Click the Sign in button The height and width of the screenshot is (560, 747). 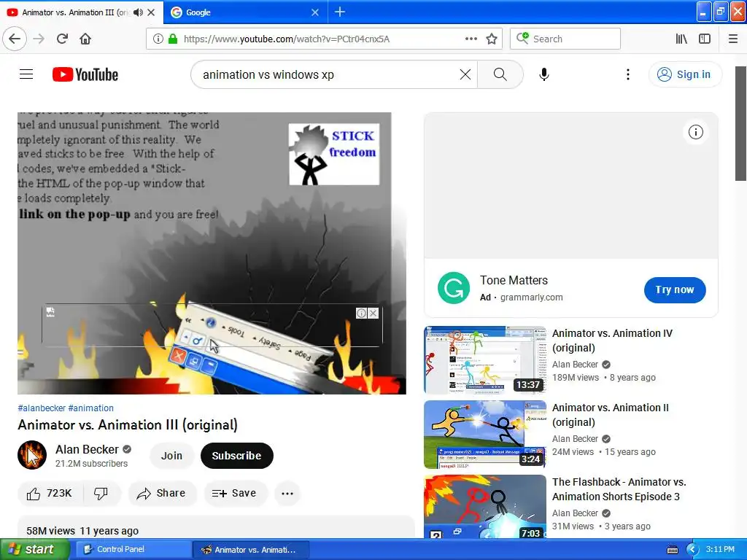[x=685, y=74]
